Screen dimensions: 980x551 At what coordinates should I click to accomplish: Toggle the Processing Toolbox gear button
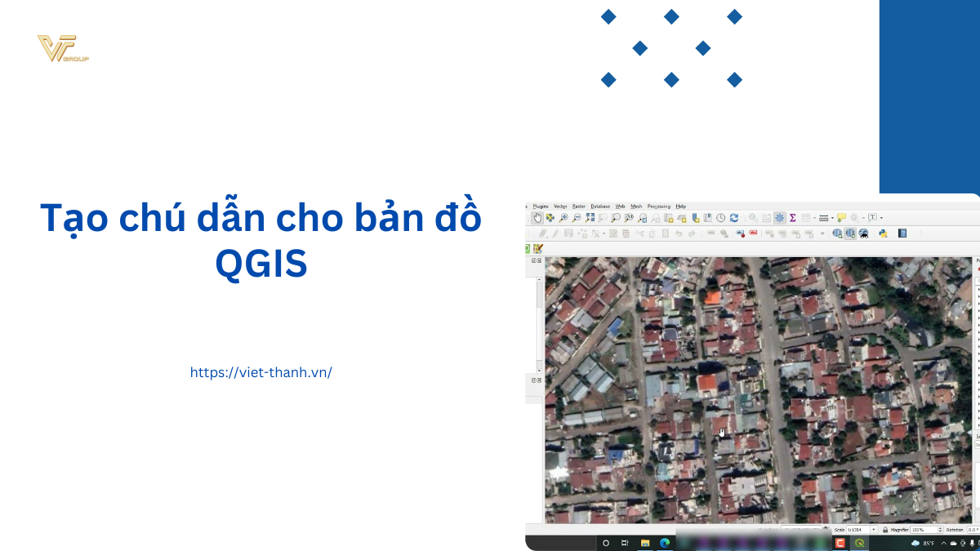click(x=780, y=218)
